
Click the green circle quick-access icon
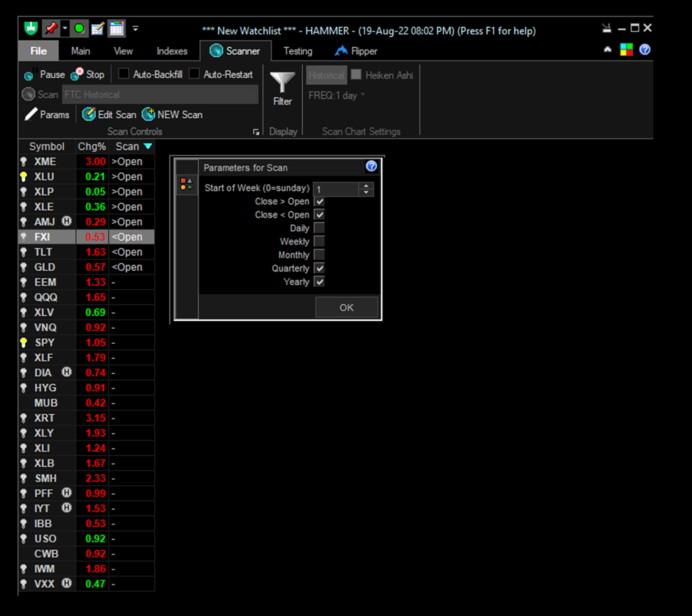pyautogui.click(x=79, y=29)
